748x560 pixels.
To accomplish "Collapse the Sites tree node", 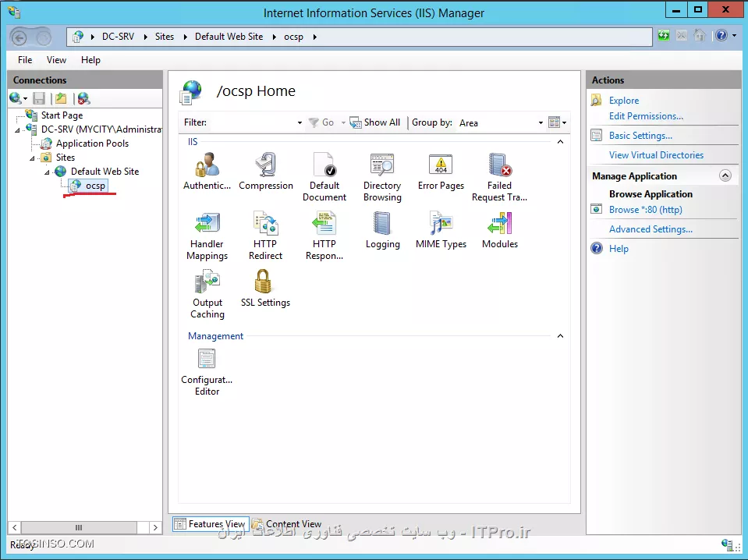I will [32, 158].
